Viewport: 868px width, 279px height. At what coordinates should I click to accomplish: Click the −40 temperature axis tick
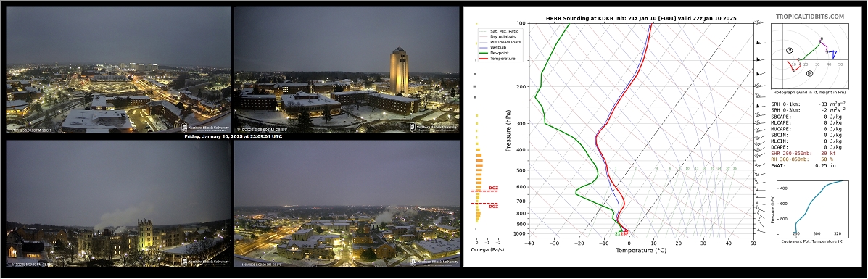pyautogui.click(x=529, y=243)
